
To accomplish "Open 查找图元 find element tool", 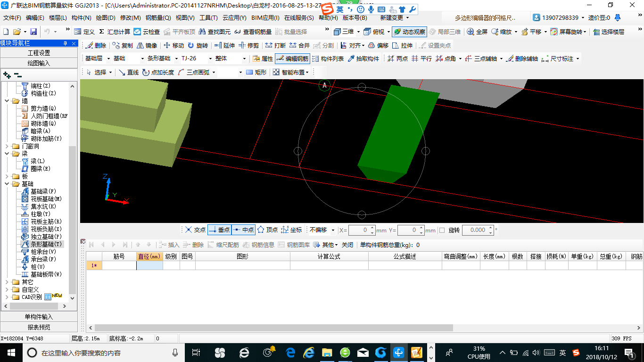I will [215, 32].
